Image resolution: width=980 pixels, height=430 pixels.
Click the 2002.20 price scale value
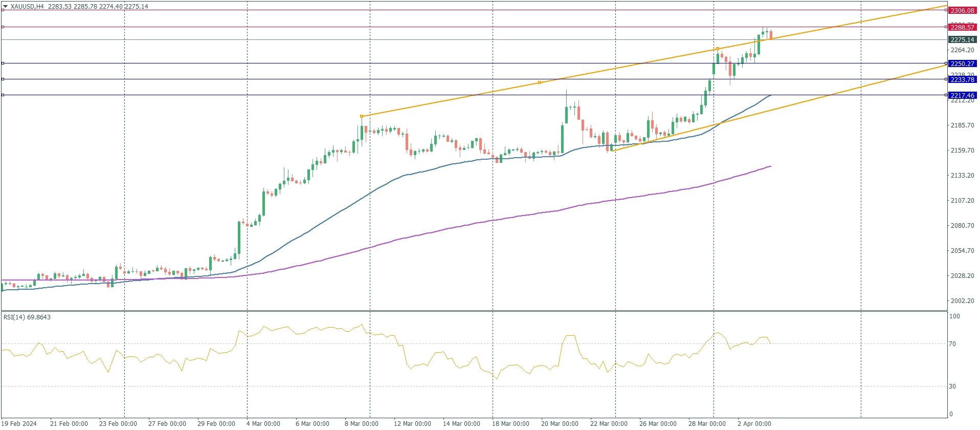point(962,301)
